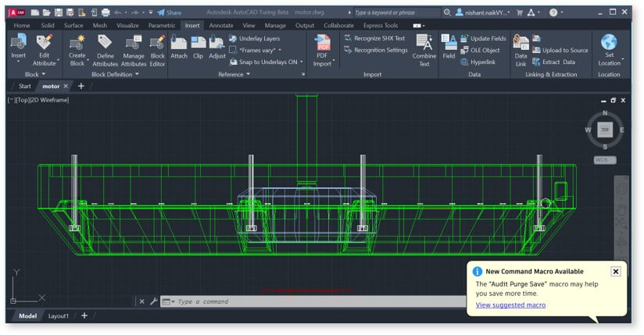Select the Clip tool in Reference panel

tap(198, 42)
